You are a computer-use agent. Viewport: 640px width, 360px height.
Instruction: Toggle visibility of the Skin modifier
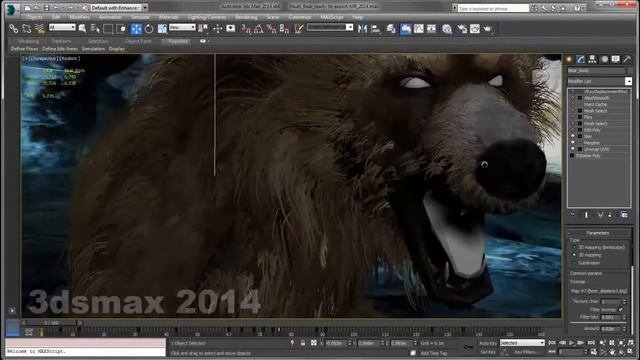[x=573, y=136]
